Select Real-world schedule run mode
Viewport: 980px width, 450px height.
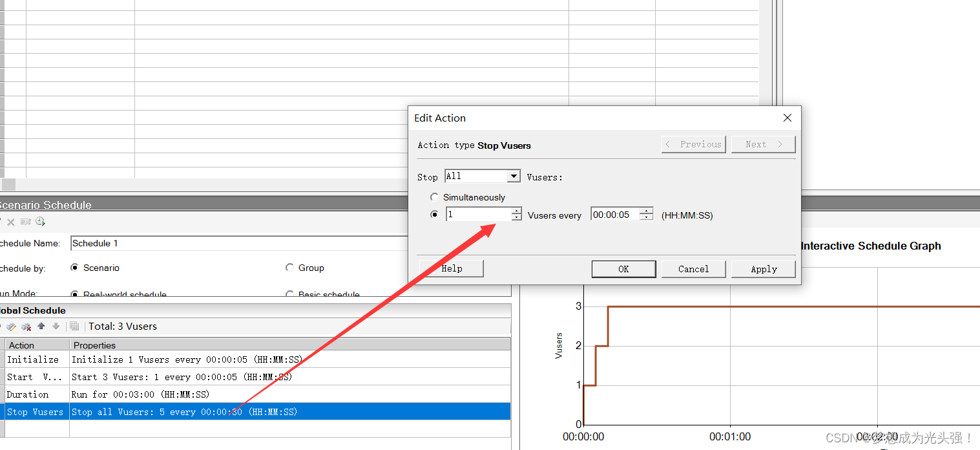pos(74,294)
